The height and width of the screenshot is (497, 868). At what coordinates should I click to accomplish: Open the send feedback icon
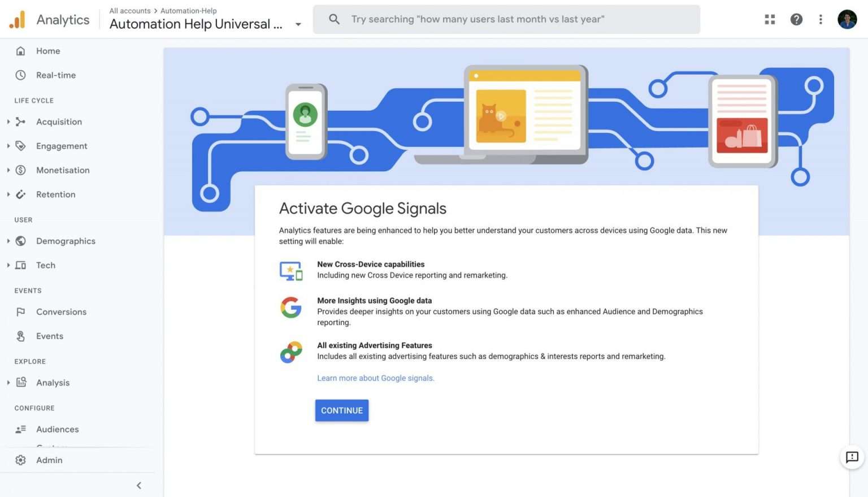tap(852, 457)
